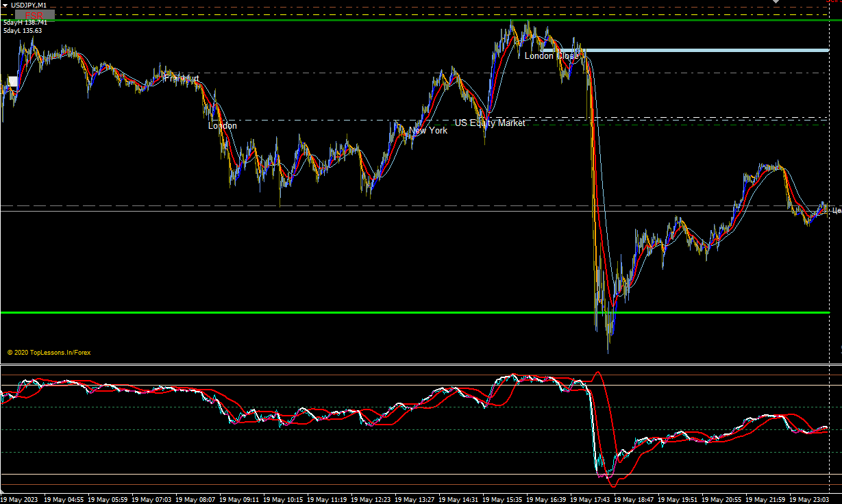This screenshot has width=842, height=504.
Task: Click the gray FSR button
Action: coord(35,14)
